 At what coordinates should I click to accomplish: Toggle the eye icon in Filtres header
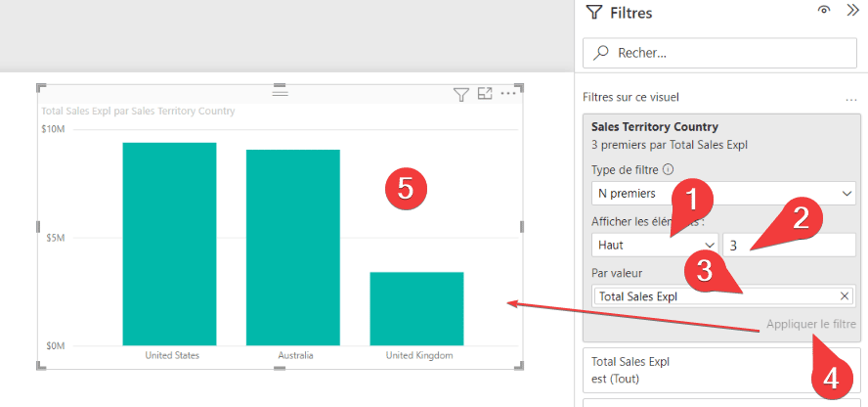pos(825,11)
